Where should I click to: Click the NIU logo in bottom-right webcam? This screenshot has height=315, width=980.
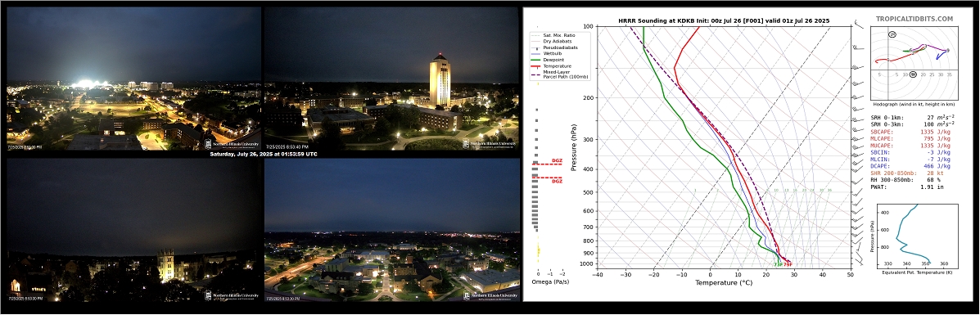point(491,295)
